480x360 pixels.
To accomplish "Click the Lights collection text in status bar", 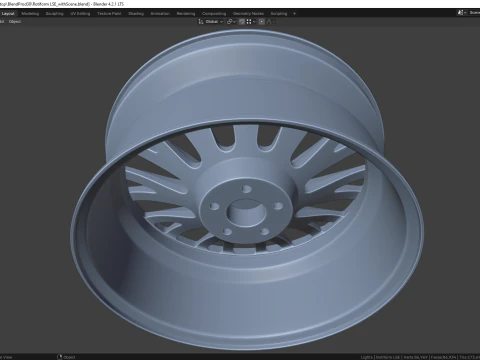I will pyautogui.click(x=366, y=357).
